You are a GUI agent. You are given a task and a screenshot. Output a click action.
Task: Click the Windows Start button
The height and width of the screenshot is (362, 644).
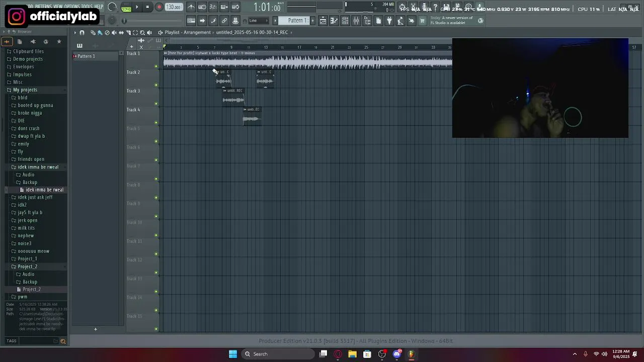click(x=233, y=354)
